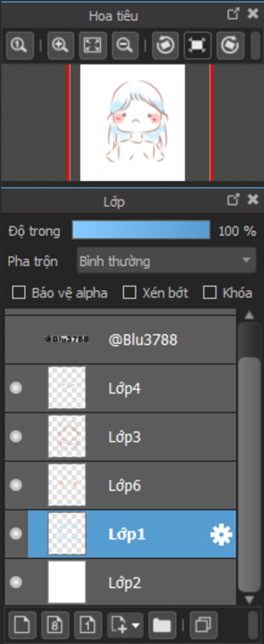The image size is (264, 644).
Task: Reset the canvas rotation
Action: pyautogui.click(x=197, y=46)
